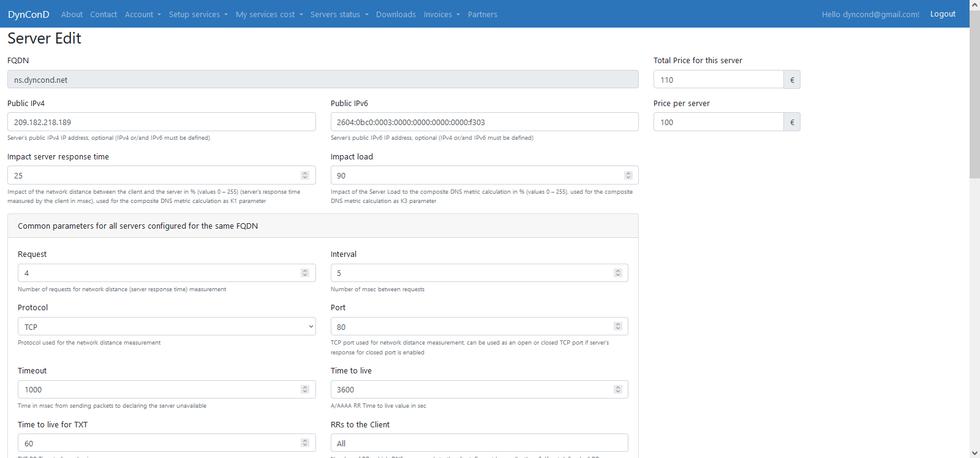Click the Timeout field with 1000
980x458 pixels.
click(167, 389)
